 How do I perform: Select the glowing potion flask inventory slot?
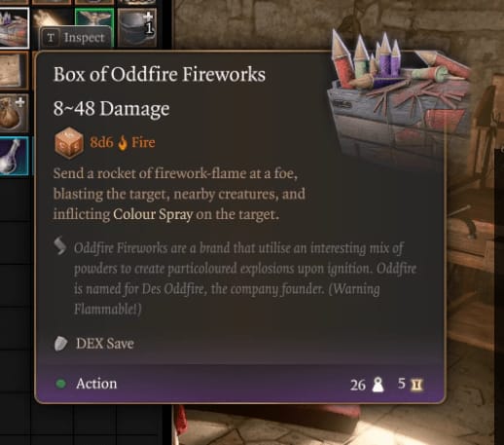(x=15, y=156)
